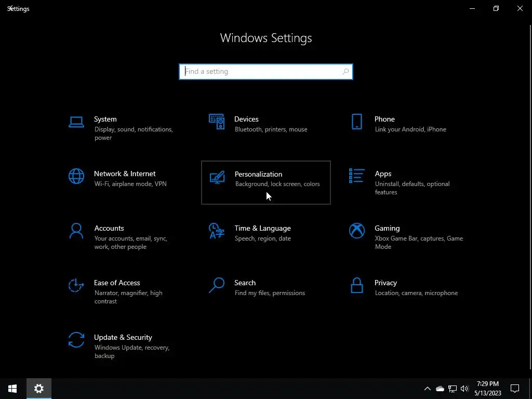Open Time & Language settings title

(x=262, y=229)
